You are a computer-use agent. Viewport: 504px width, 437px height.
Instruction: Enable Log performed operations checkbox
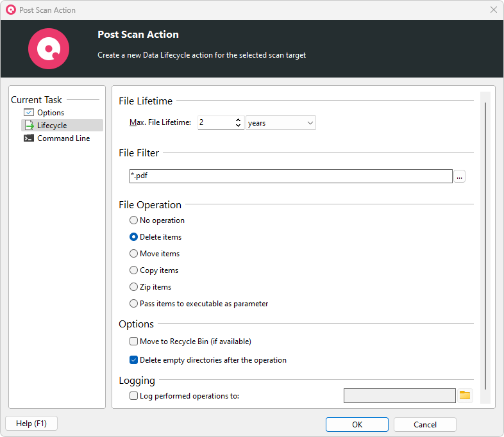coord(134,396)
